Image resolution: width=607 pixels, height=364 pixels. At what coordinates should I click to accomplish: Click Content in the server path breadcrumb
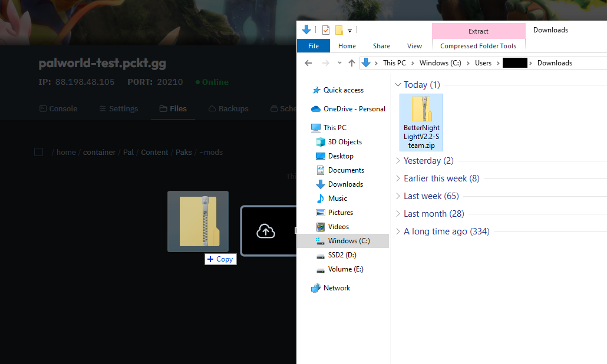(154, 153)
